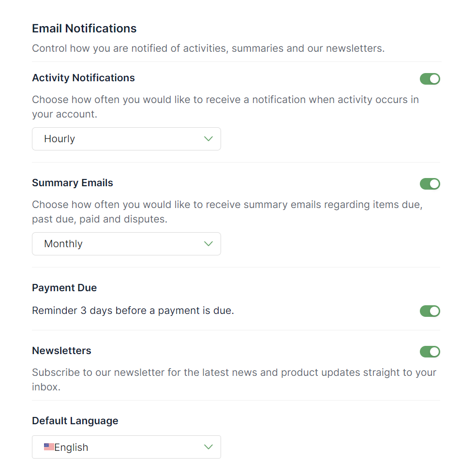Click the 'Reminder 3 days before' text
Screen dimensions: 475x476
tap(133, 311)
